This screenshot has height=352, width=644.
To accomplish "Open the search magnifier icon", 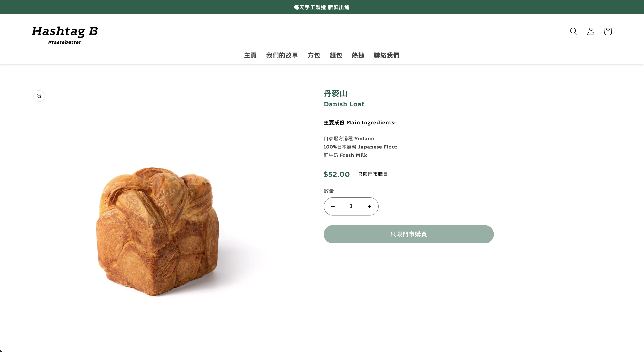I will point(573,31).
